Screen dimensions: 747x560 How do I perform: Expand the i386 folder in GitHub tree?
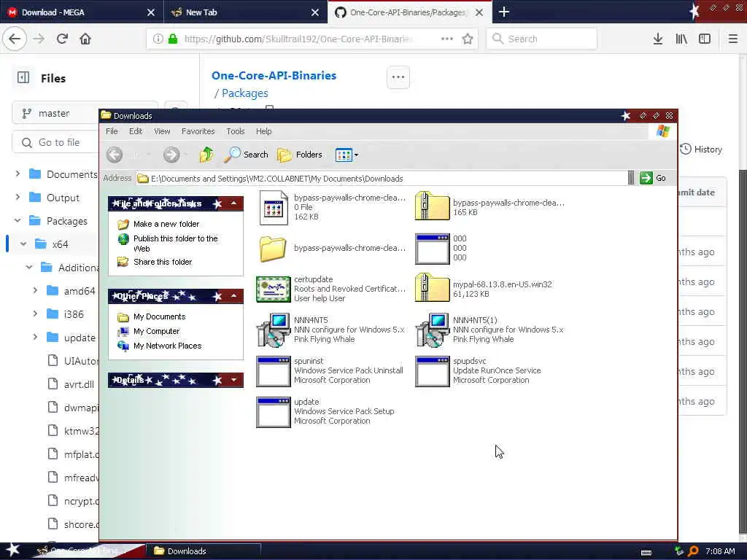(35, 314)
